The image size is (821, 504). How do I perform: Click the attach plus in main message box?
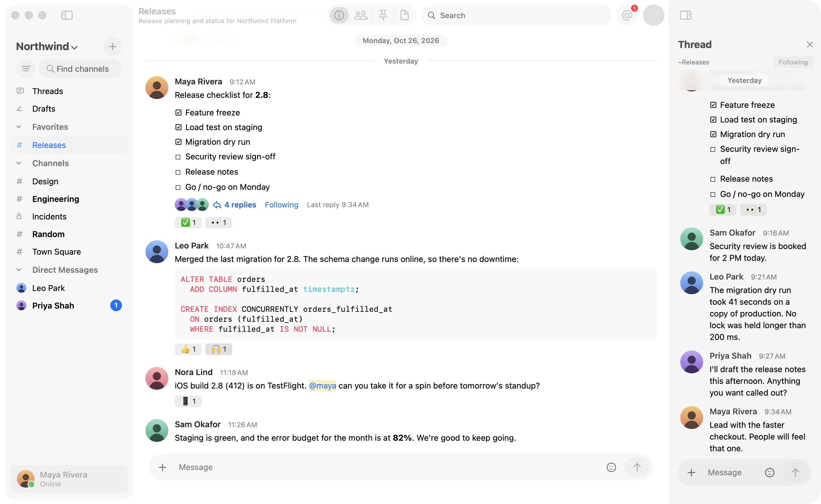(x=162, y=467)
